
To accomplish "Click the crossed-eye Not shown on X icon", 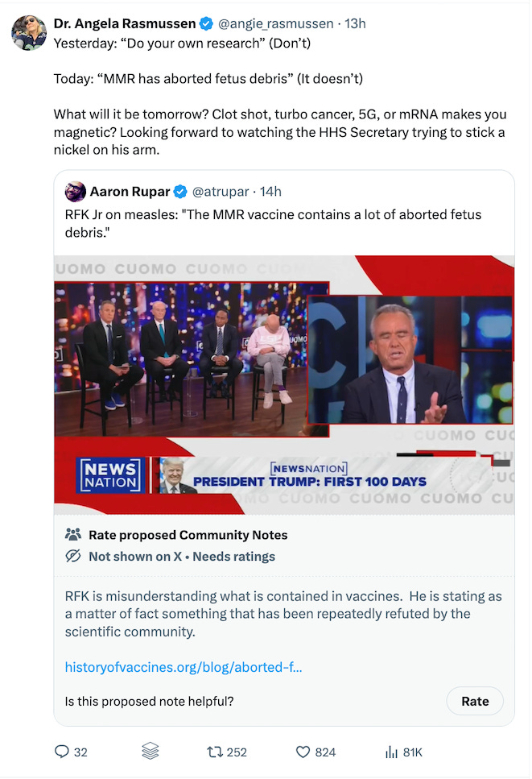I will pyautogui.click(x=73, y=556).
